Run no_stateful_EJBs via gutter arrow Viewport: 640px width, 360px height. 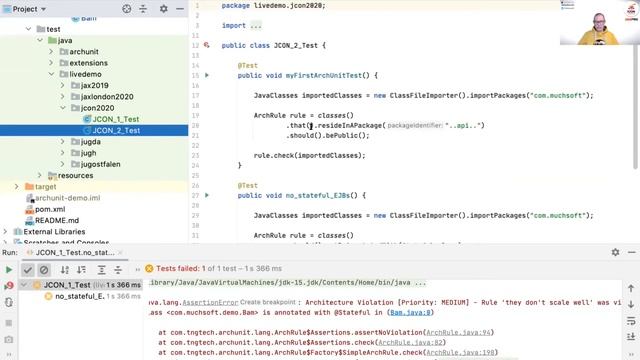[207, 196]
